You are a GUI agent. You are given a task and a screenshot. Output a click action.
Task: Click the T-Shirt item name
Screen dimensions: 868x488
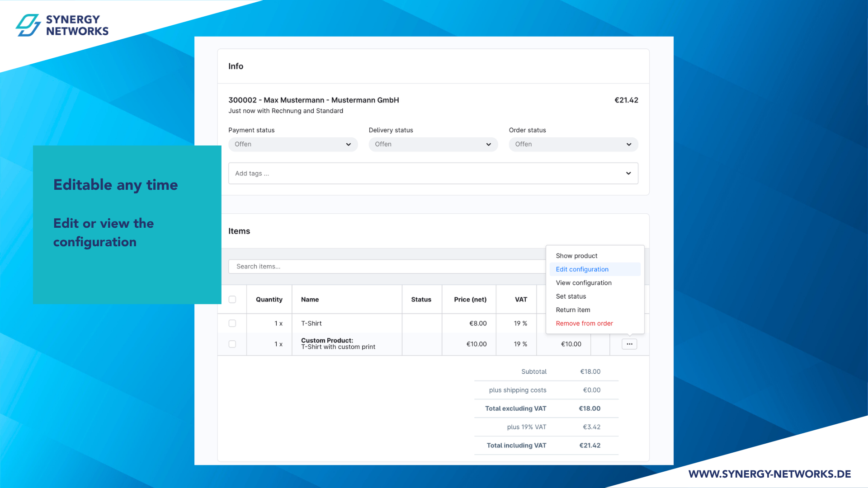click(311, 324)
